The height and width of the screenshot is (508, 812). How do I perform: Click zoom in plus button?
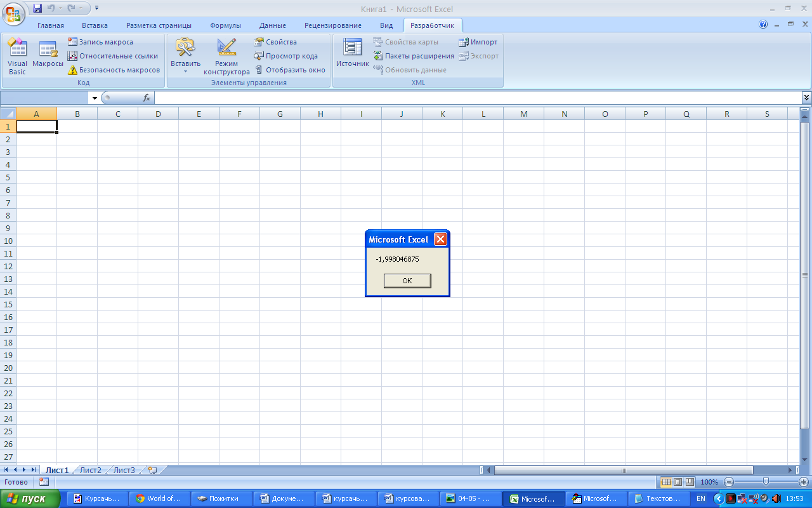[804, 482]
